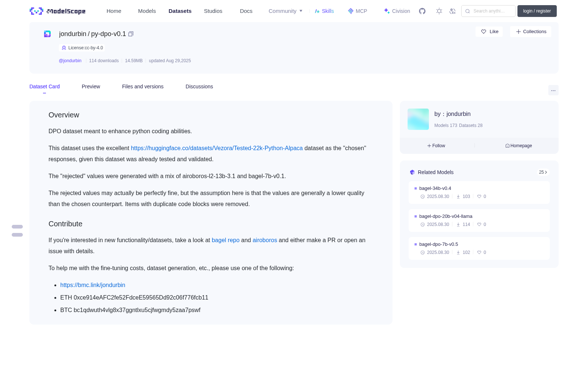This screenshot has height=368, width=588.
Task: Click the jondurbin owner name in title
Action: click(73, 34)
